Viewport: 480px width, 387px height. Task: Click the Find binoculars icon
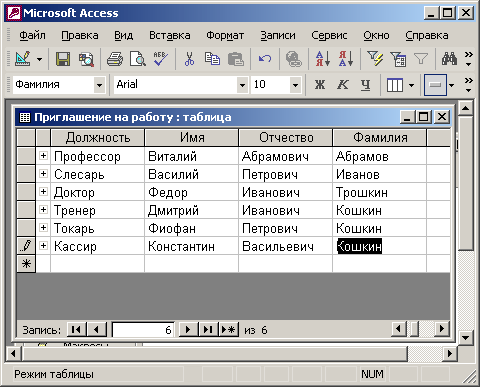point(449,59)
